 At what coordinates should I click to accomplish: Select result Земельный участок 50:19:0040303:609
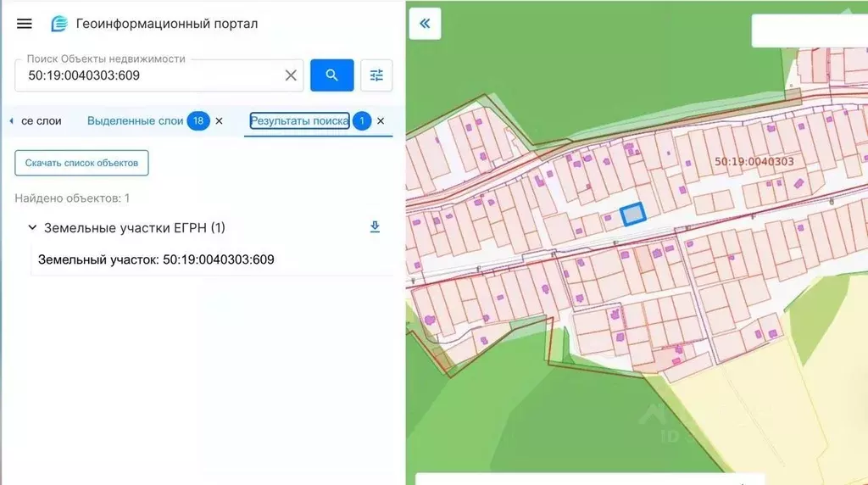156,259
